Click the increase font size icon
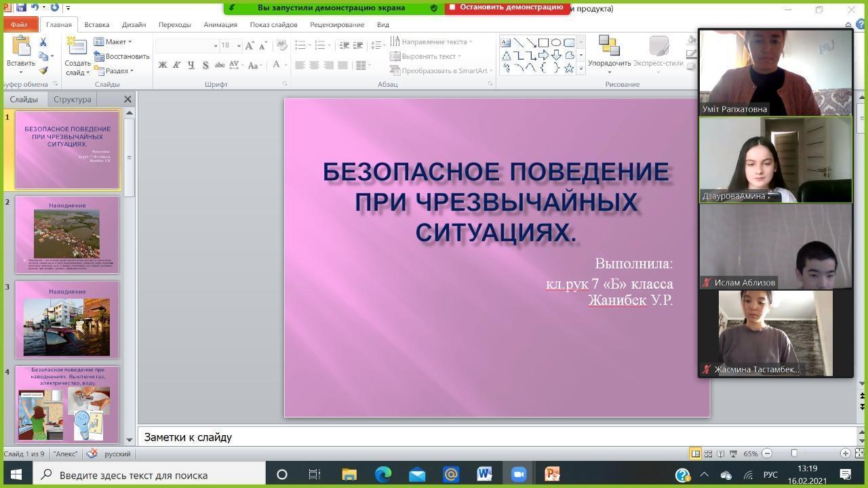The image size is (868, 488). (x=250, y=45)
